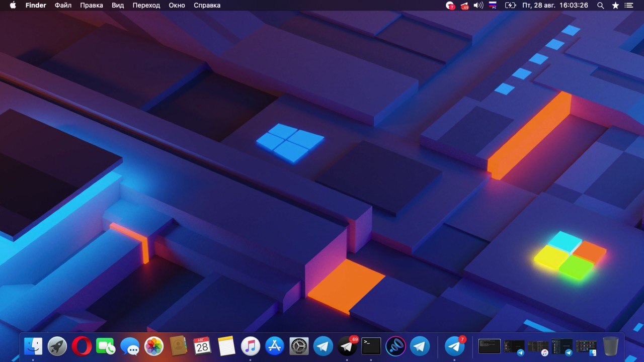The width and height of the screenshot is (644, 362).
Task: Open the Окно menu
Action: click(177, 5)
